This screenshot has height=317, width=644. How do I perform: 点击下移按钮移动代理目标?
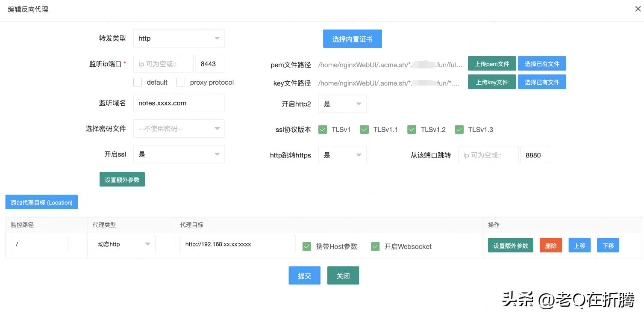coord(608,245)
